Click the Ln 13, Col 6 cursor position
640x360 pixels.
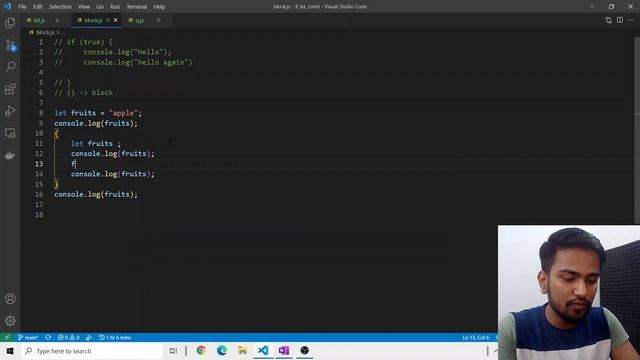coord(476,338)
